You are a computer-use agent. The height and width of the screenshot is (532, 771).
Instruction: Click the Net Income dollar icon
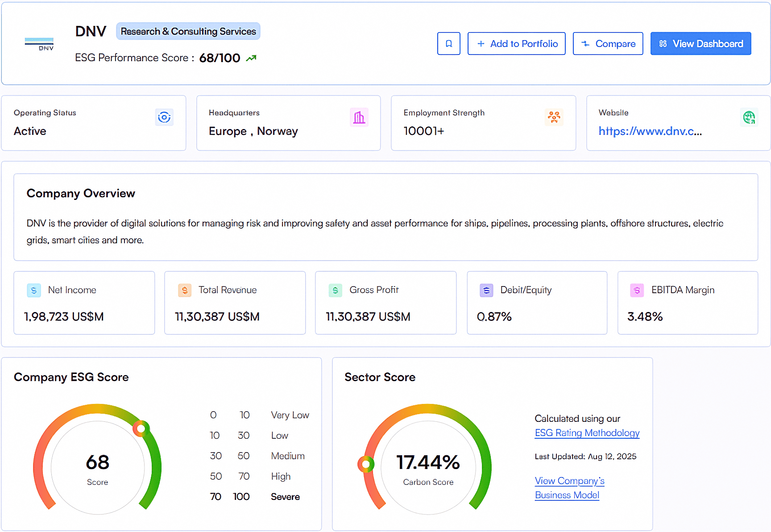pos(34,291)
